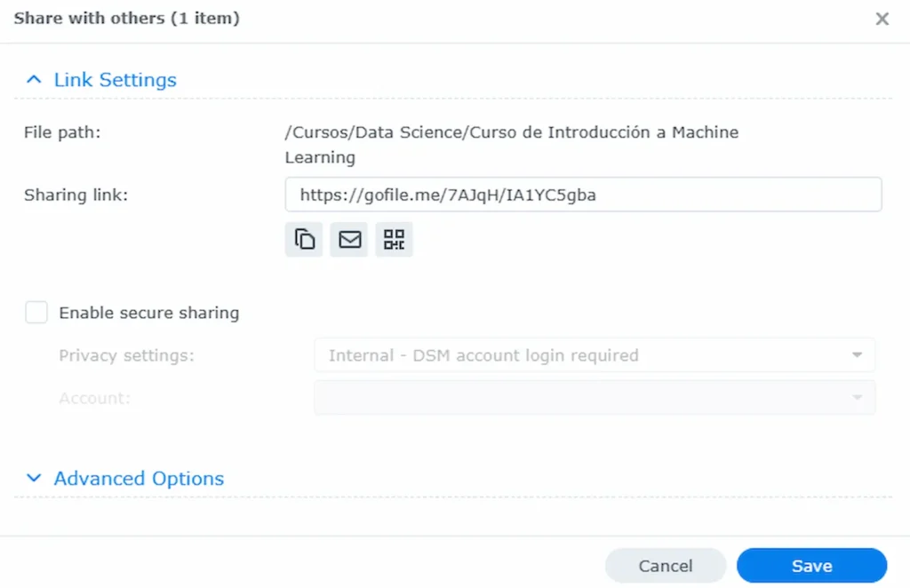Click the file path text for the course folder
This screenshot has width=910, height=588.
coord(511,133)
